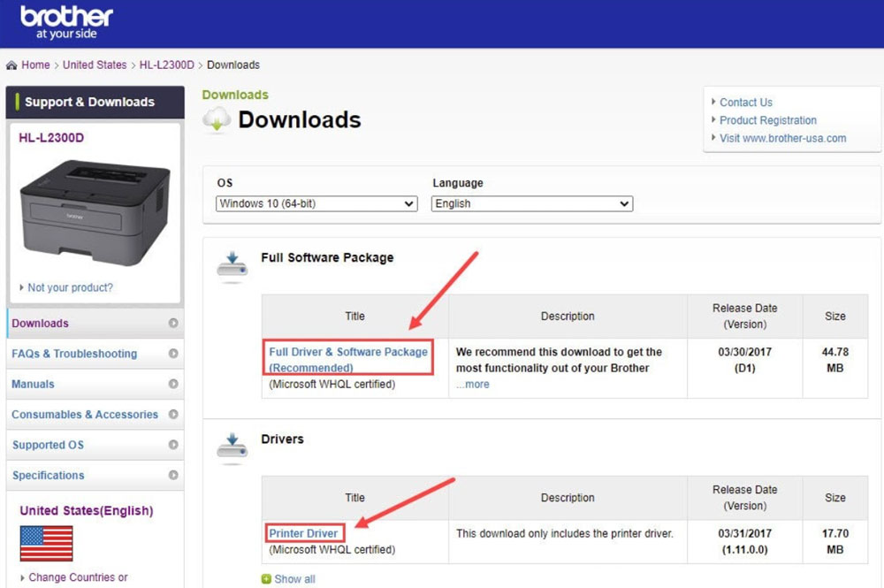Open the OS dropdown showing Windows 10 (64-bit)
The height and width of the screenshot is (588, 884).
316,203
